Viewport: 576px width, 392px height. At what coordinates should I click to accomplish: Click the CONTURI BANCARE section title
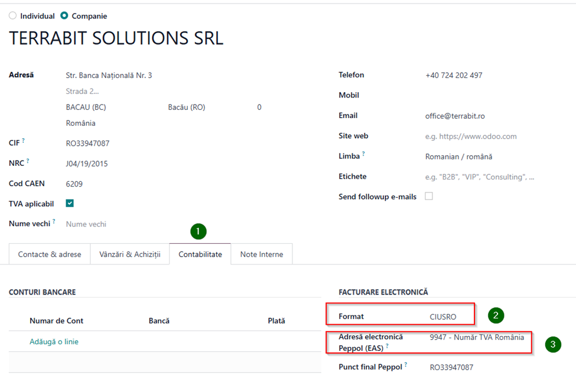tap(43, 292)
